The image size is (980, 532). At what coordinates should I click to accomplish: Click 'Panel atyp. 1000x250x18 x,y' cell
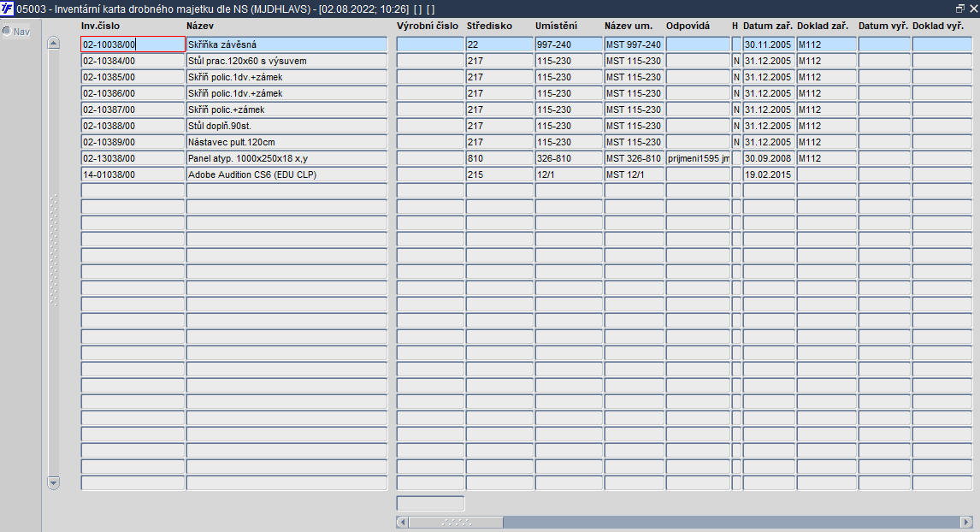pos(286,158)
